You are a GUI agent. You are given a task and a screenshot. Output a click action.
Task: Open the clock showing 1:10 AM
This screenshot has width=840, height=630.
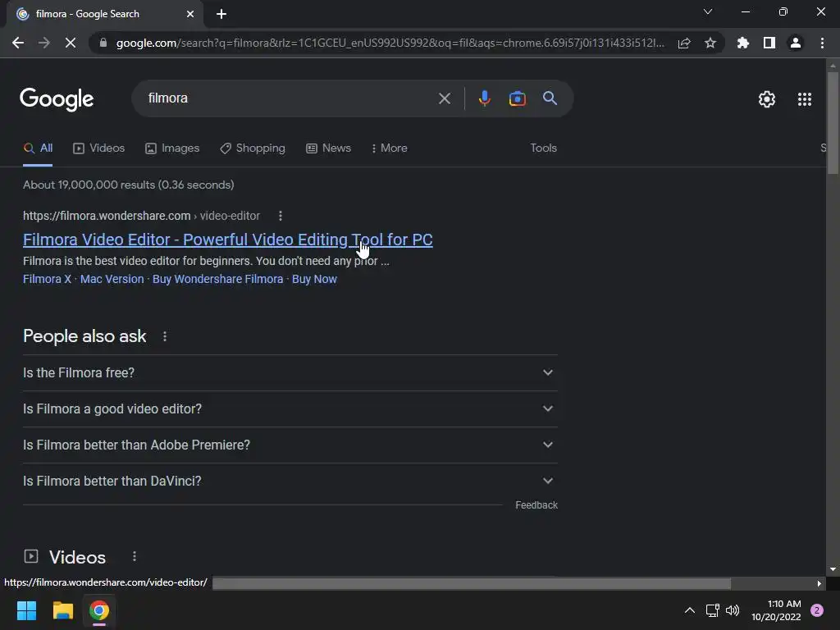click(776, 610)
